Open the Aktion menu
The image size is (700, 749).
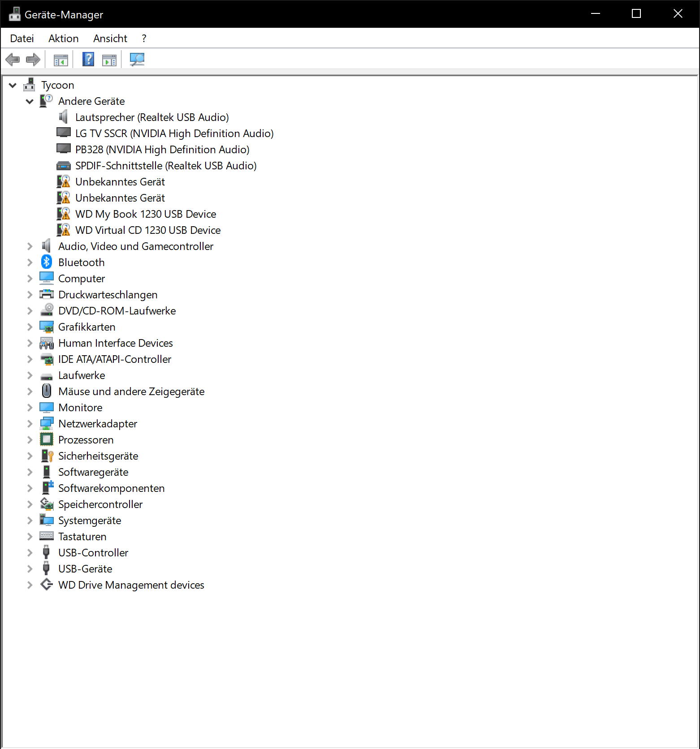coord(64,39)
